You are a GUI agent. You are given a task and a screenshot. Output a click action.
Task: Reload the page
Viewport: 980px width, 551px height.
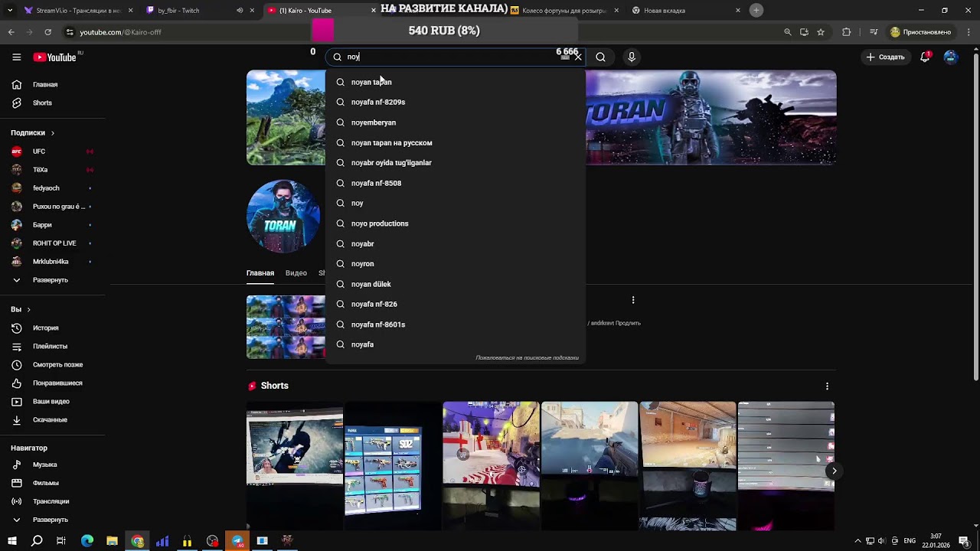(x=47, y=32)
